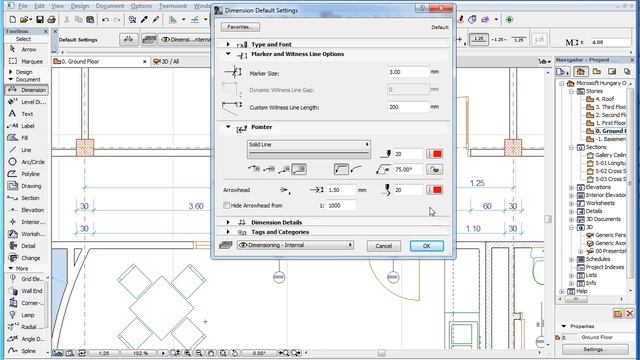Collapse the Pointer panel

coord(228,127)
